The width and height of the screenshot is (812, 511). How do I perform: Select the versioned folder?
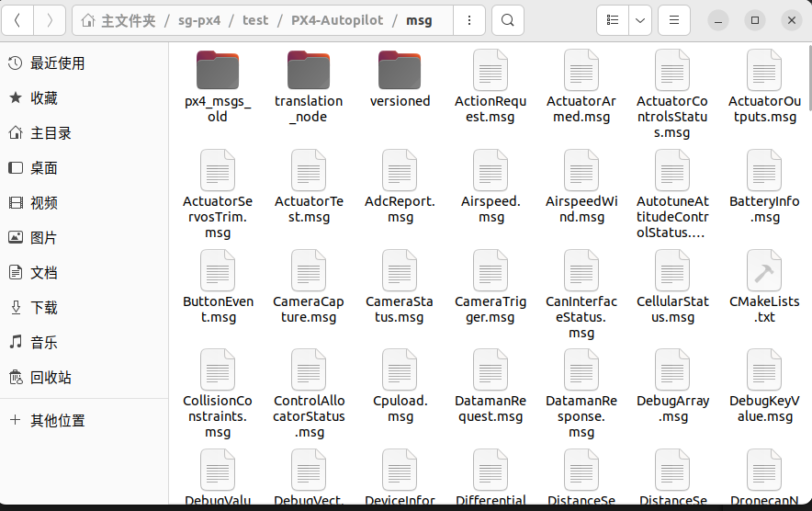coord(400,79)
